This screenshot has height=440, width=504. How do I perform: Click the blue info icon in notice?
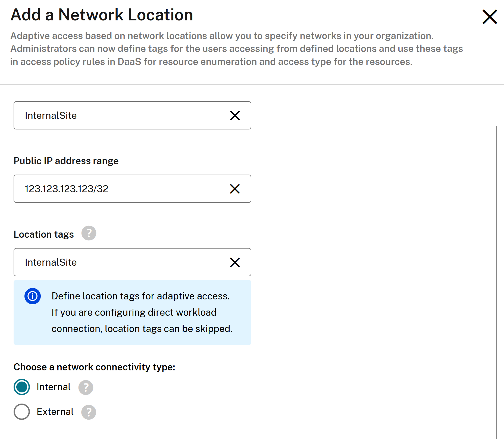33,296
